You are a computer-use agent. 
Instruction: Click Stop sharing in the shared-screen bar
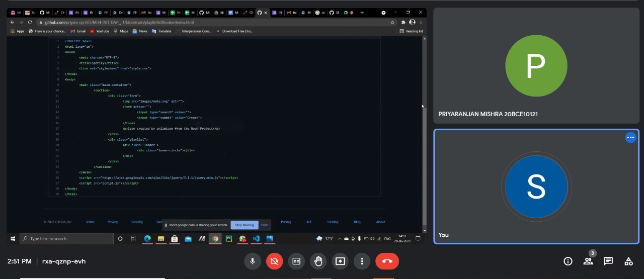tap(245, 225)
